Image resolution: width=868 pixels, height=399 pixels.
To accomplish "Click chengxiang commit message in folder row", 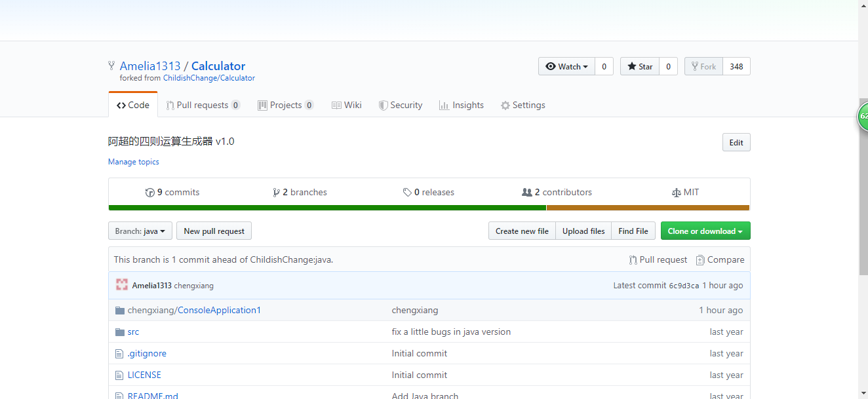I will pyautogui.click(x=415, y=310).
